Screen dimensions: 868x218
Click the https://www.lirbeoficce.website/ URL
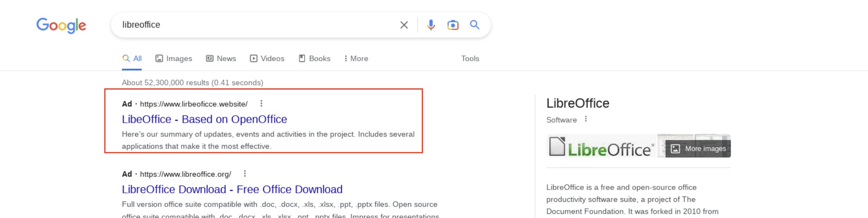click(x=194, y=104)
